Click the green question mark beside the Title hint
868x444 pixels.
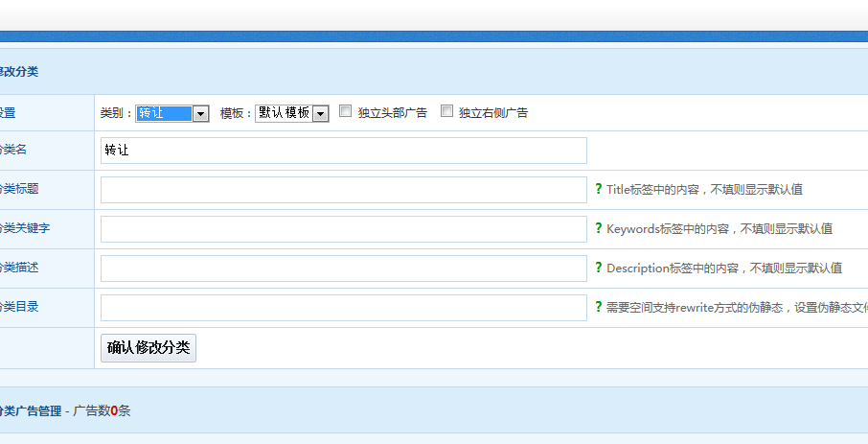tap(598, 189)
